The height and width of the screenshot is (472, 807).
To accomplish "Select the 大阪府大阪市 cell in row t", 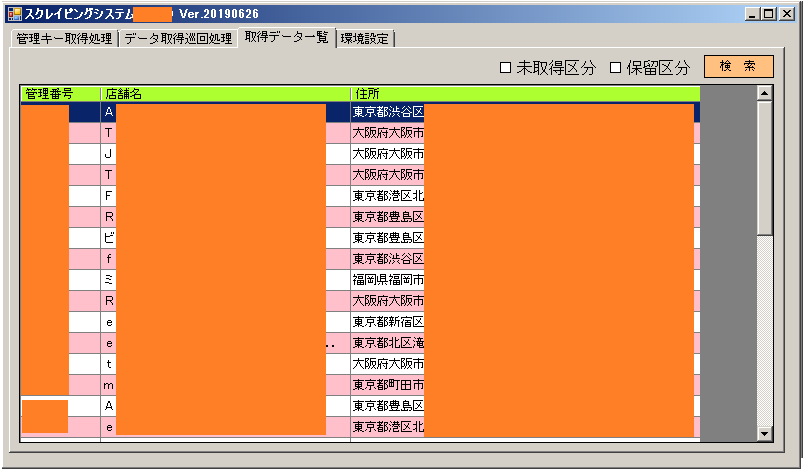I will pyautogui.click(x=525, y=364).
